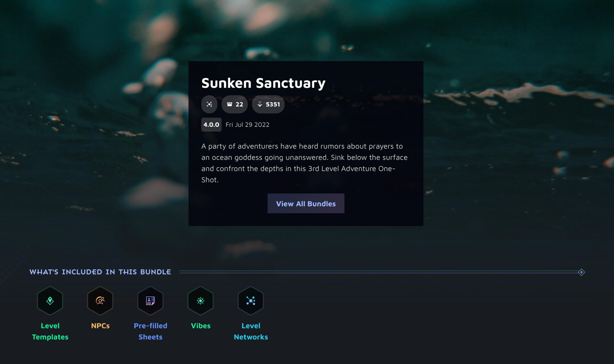Click the Level Networks hexagon icon
The image size is (614, 364).
click(251, 301)
